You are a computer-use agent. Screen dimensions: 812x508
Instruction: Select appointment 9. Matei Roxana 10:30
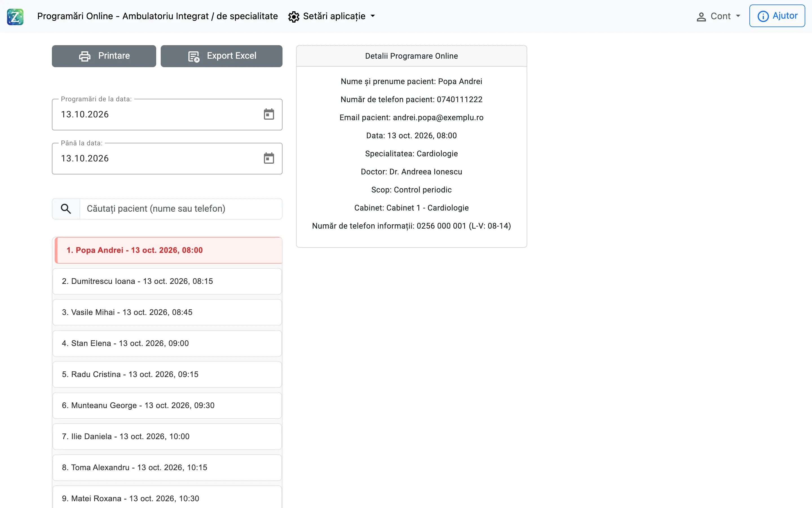pyautogui.click(x=167, y=497)
